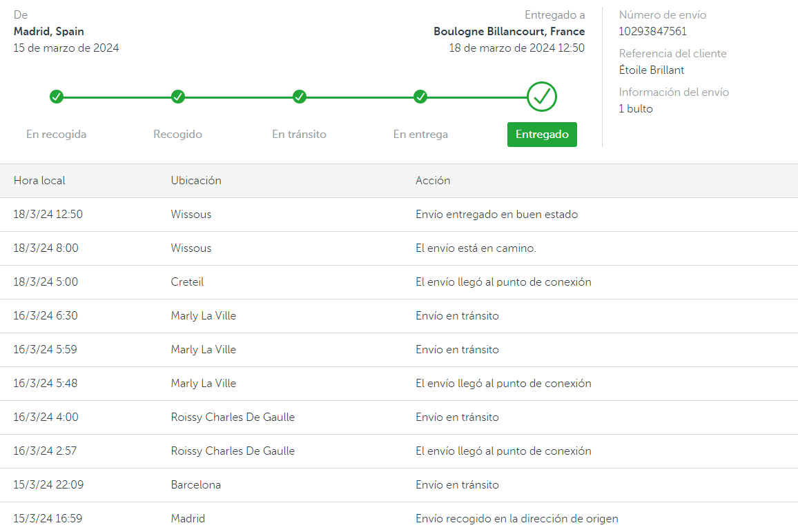
Task: Click the Étoile Brillant customer reference
Action: pos(652,70)
